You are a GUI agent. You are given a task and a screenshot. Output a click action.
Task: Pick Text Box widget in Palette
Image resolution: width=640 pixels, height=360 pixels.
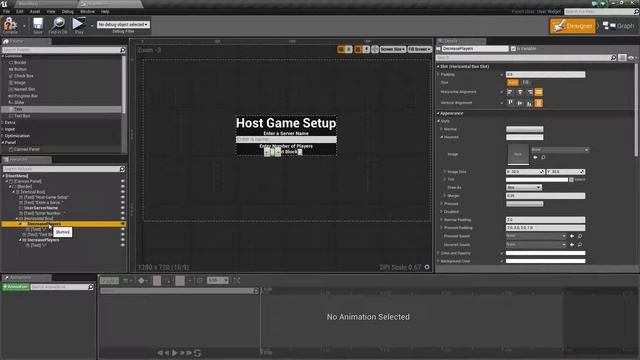[x=22, y=116]
